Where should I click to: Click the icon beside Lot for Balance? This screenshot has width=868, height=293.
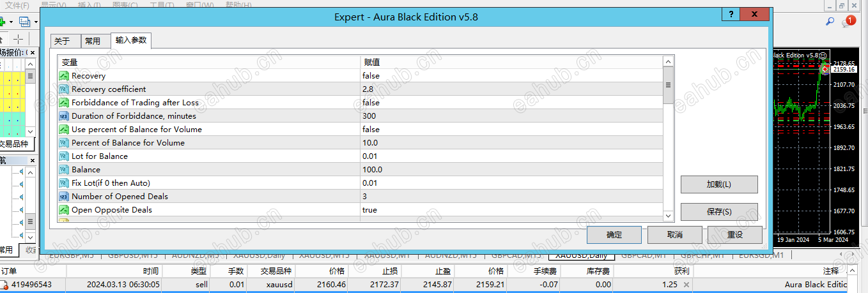click(64, 156)
